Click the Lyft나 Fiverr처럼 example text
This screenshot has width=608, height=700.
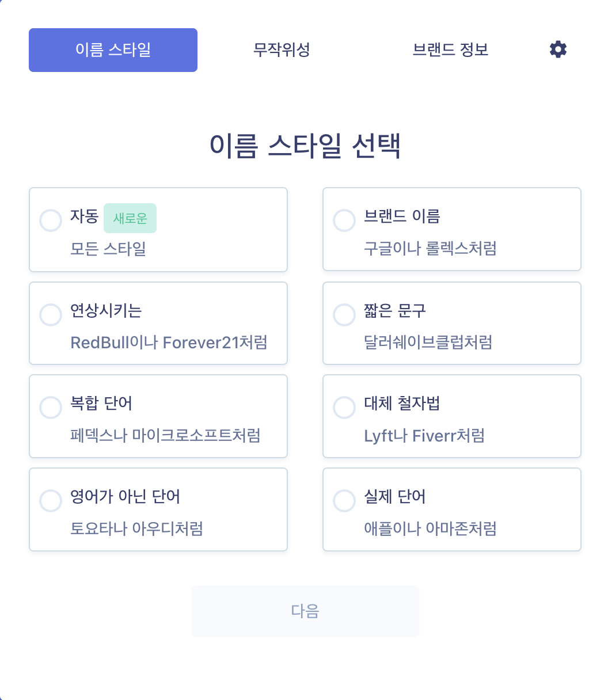pyautogui.click(x=424, y=436)
